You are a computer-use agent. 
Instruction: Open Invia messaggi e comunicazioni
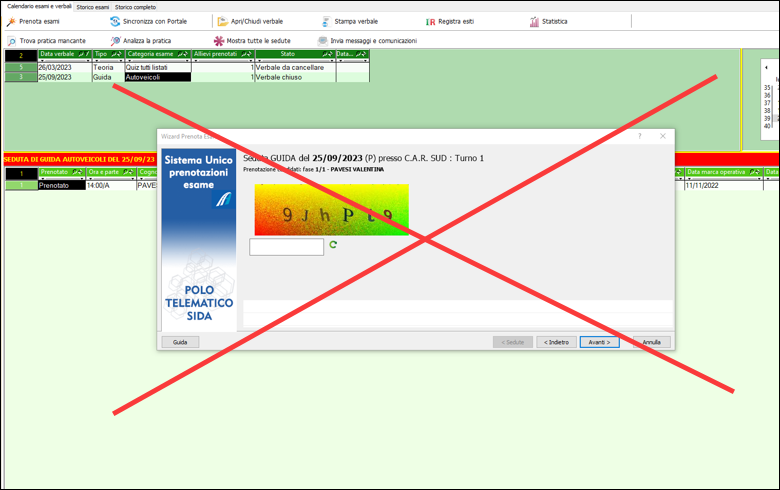323,41
